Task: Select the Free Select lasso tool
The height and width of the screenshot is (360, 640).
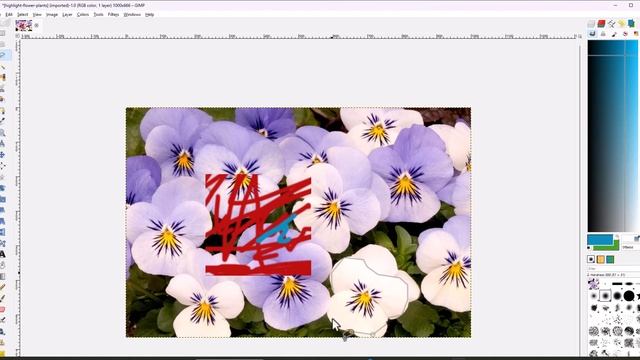Action: (3, 55)
